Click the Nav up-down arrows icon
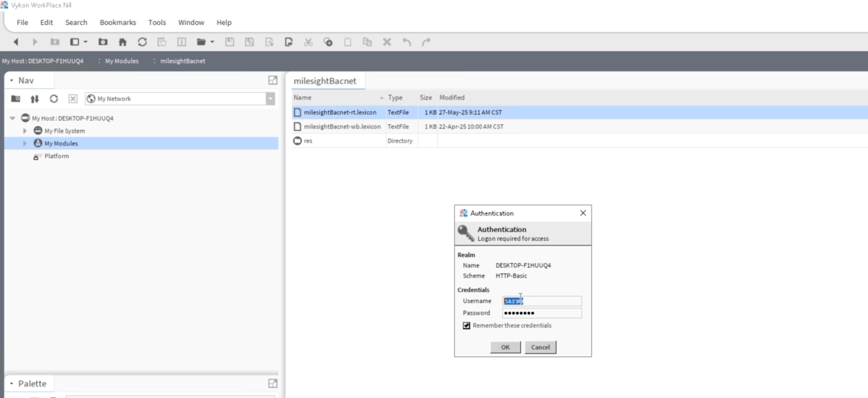The height and width of the screenshot is (398, 868). 34,99
